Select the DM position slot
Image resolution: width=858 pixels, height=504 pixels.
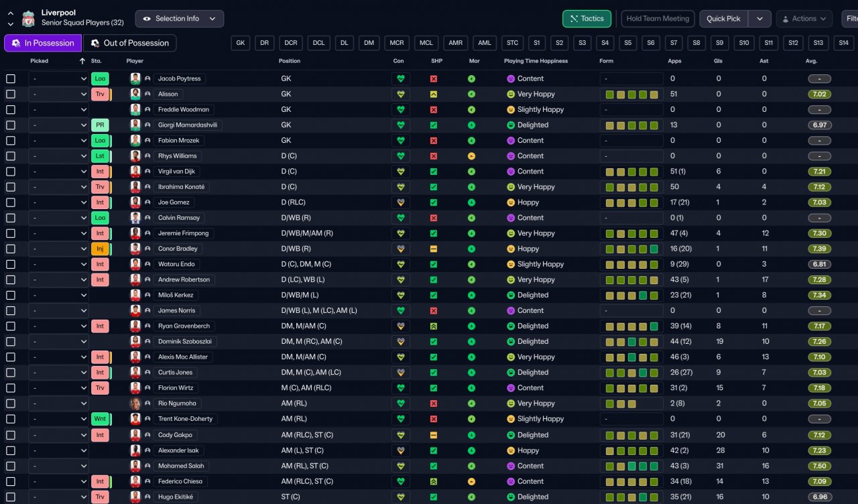(x=369, y=43)
